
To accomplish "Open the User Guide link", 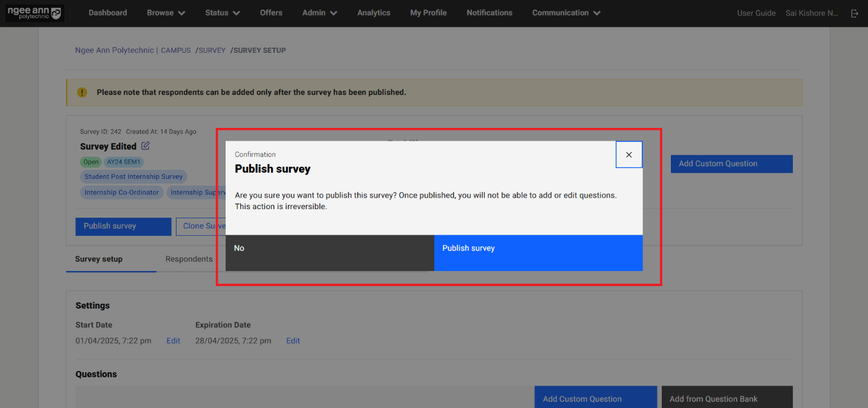I will pyautogui.click(x=756, y=13).
